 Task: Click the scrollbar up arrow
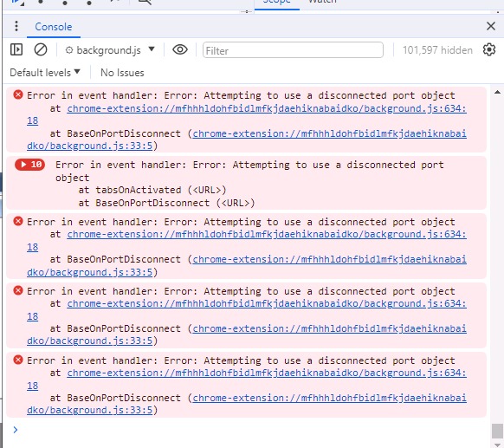tap(497, 93)
